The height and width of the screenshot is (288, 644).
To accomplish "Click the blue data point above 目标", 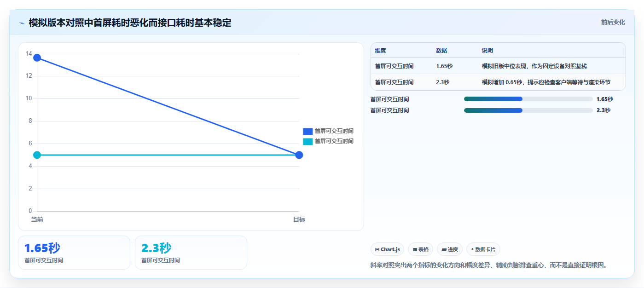I will 299,155.
